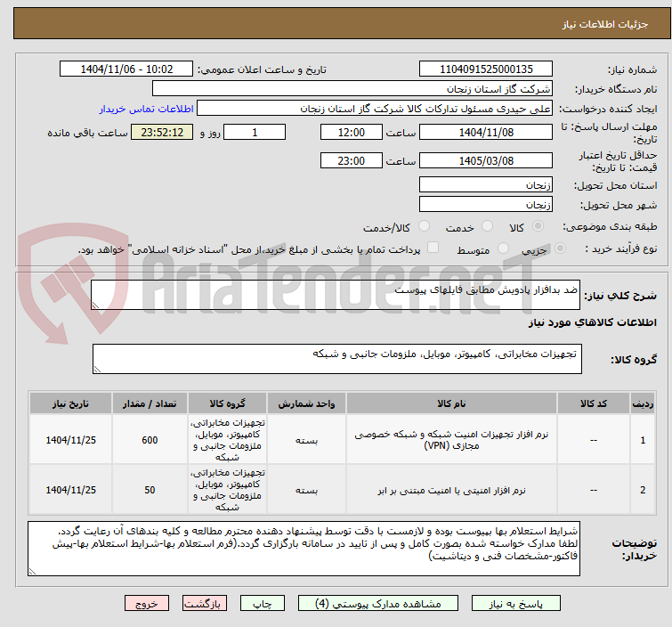Select the 'متوسط' purchase type radio

pos(503,248)
